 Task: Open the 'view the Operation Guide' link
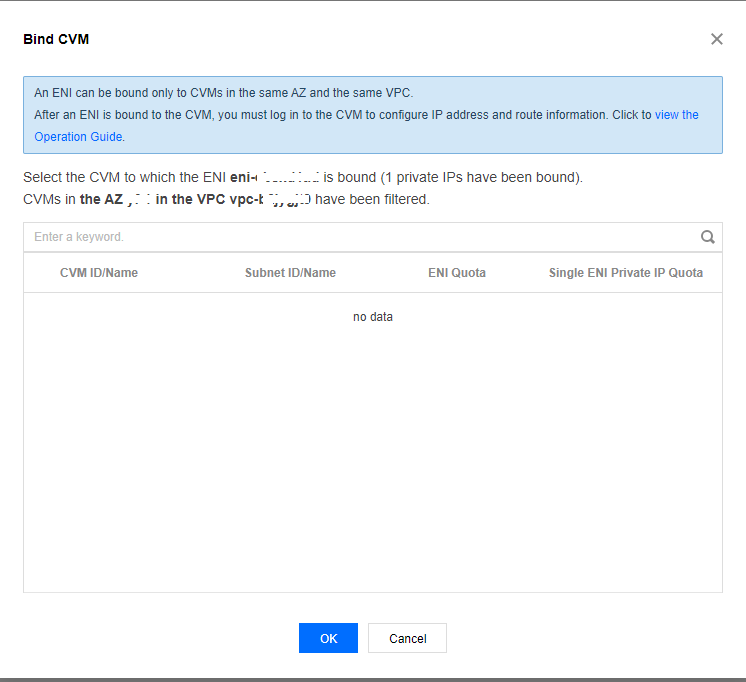676,115
